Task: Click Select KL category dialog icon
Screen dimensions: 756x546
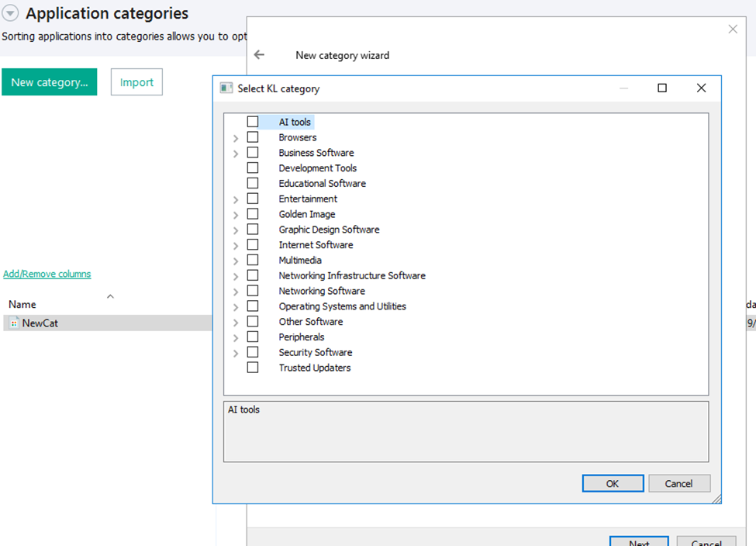Action: click(x=226, y=88)
